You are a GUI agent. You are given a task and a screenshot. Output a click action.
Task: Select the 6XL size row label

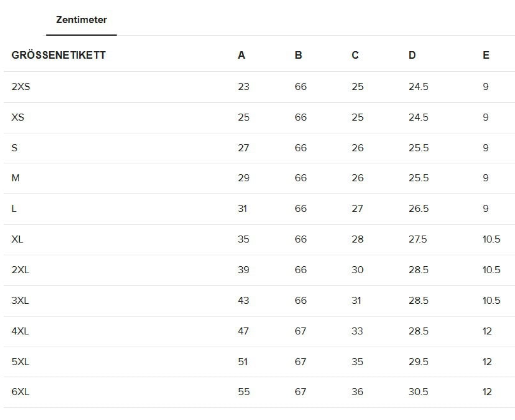(x=20, y=392)
